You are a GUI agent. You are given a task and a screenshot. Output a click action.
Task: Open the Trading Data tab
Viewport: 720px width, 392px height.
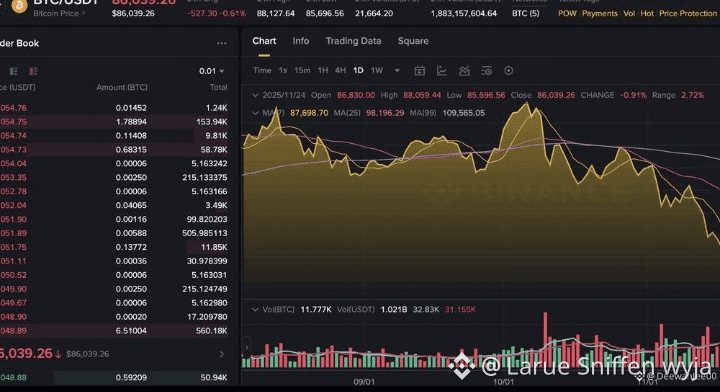353,41
